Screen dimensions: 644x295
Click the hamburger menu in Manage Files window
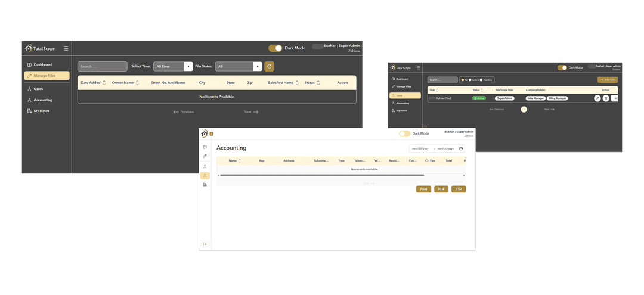tap(66, 48)
